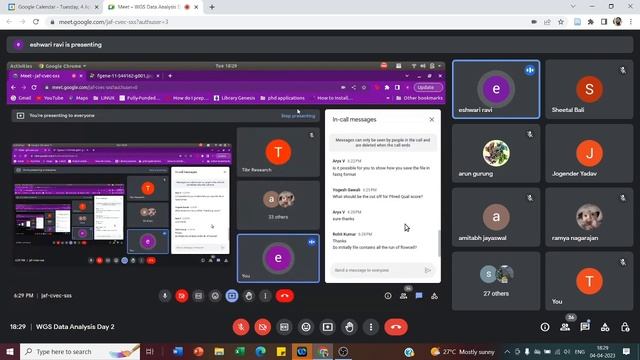
Task: Open a new Chrome tab
Action: [x=212, y=7]
